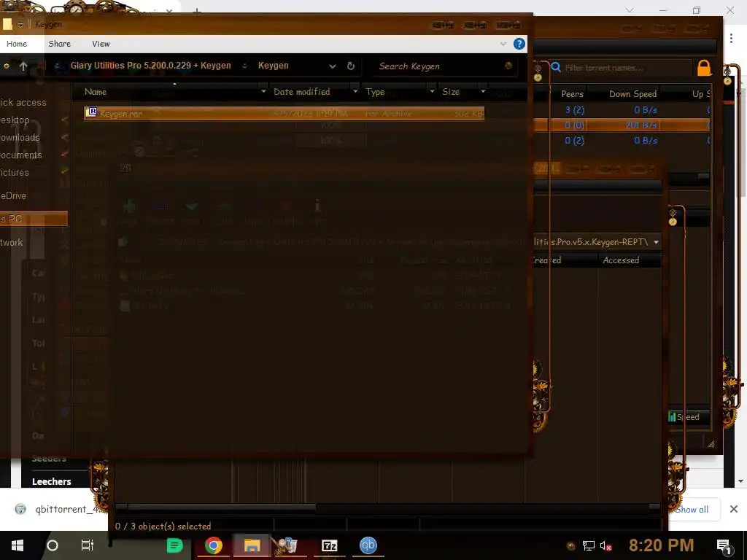
Task: Click the Accessed column header
Action: [621, 260]
